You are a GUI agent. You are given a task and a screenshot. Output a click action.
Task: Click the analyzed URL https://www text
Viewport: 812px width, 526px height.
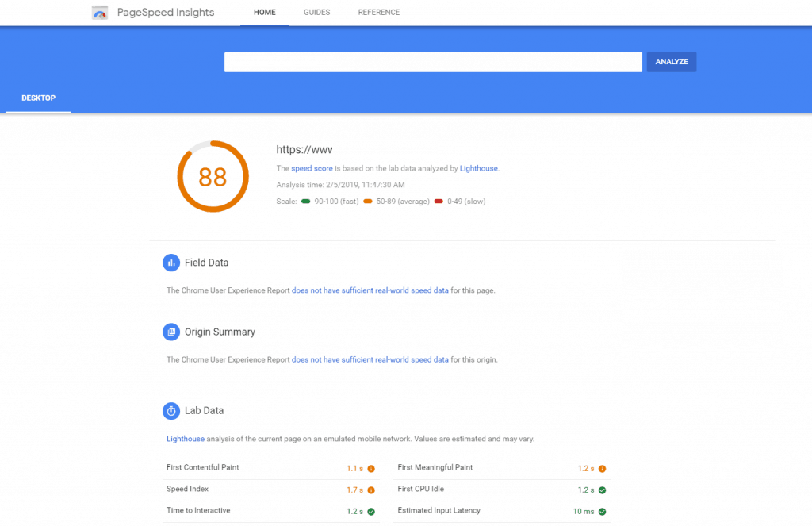304,150
